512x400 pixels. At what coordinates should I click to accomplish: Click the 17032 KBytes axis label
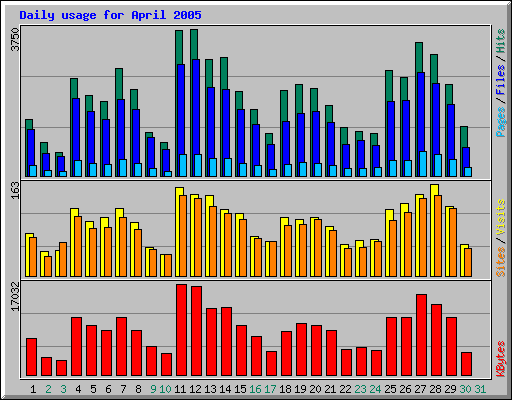pos(15,296)
